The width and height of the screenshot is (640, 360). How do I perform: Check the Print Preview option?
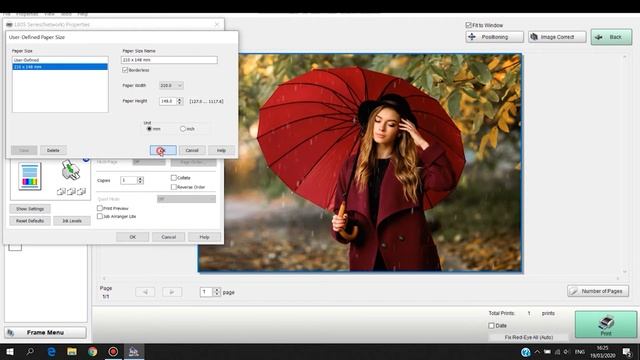coord(100,208)
